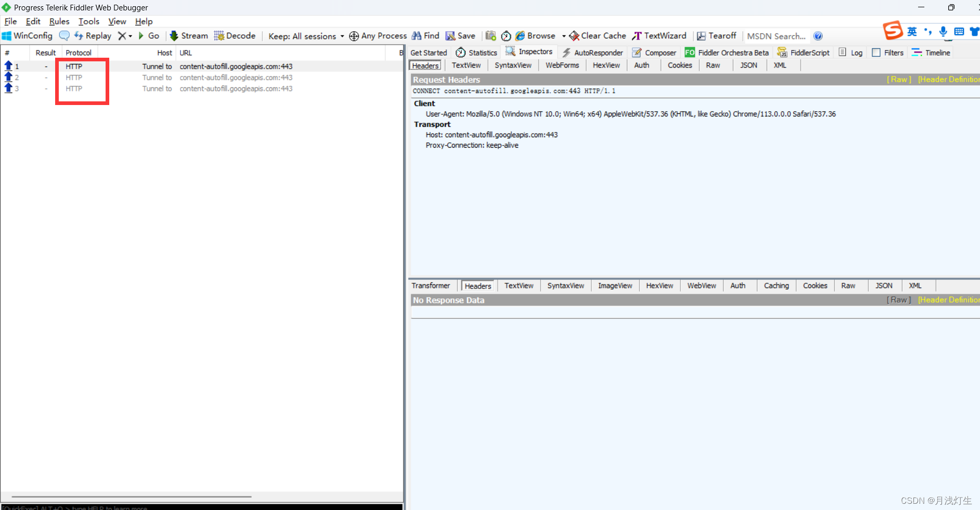This screenshot has width=980, height=510.
Task: Switch to AutoResponder tab
Action: (592, 53)
